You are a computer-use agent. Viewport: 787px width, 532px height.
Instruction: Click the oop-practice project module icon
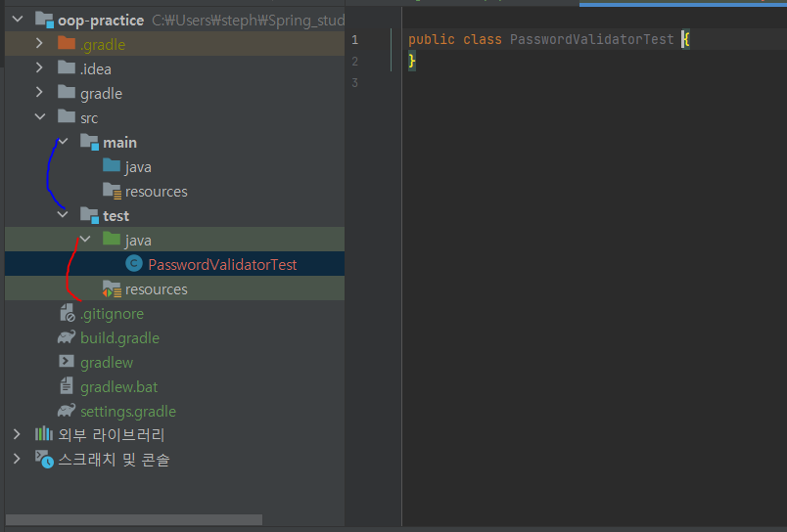(44, 21)
